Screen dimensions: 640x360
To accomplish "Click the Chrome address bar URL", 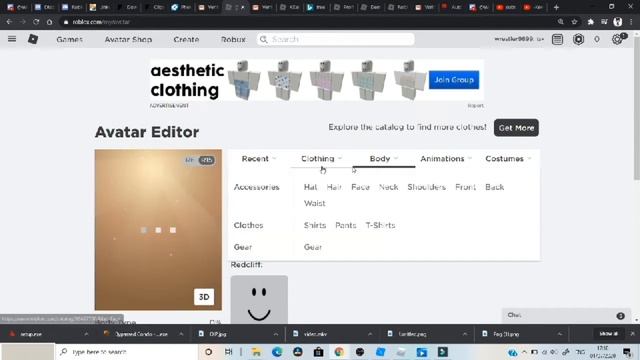I will tap(101, 22).
